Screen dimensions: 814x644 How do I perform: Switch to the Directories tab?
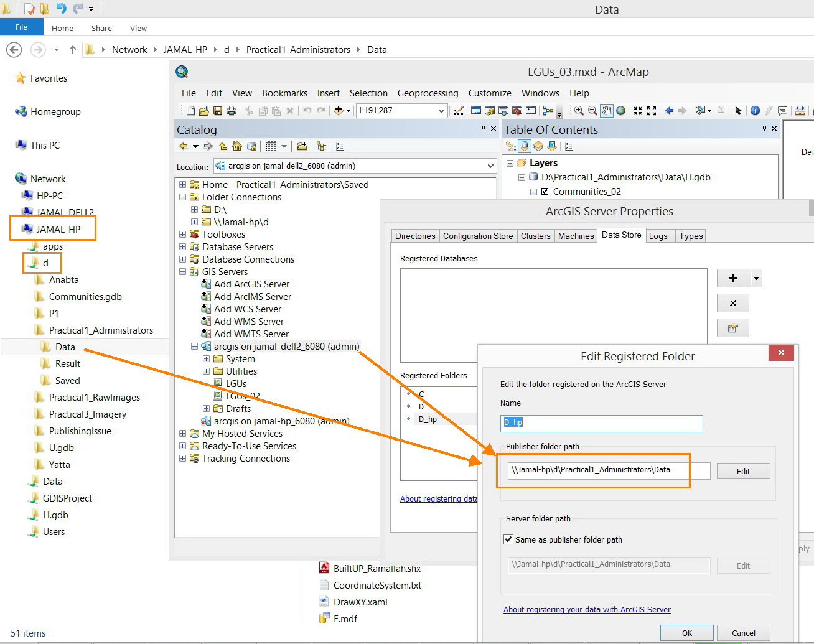pos(415,236)
